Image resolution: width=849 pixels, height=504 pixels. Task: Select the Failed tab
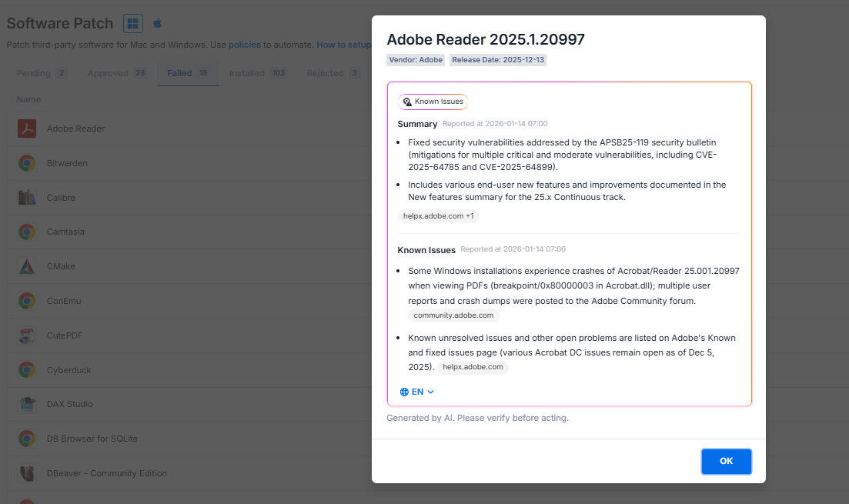[x=187, y=73]
